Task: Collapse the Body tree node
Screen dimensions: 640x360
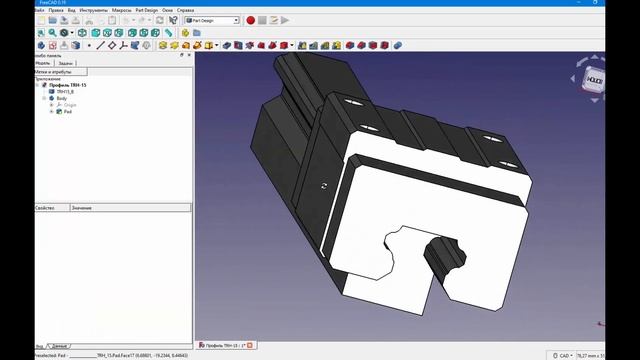Action: coord(44,98)
